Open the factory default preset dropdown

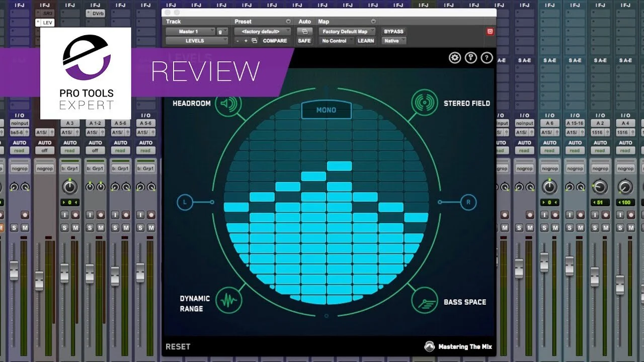pyautogui.click(x=263, y=31)
